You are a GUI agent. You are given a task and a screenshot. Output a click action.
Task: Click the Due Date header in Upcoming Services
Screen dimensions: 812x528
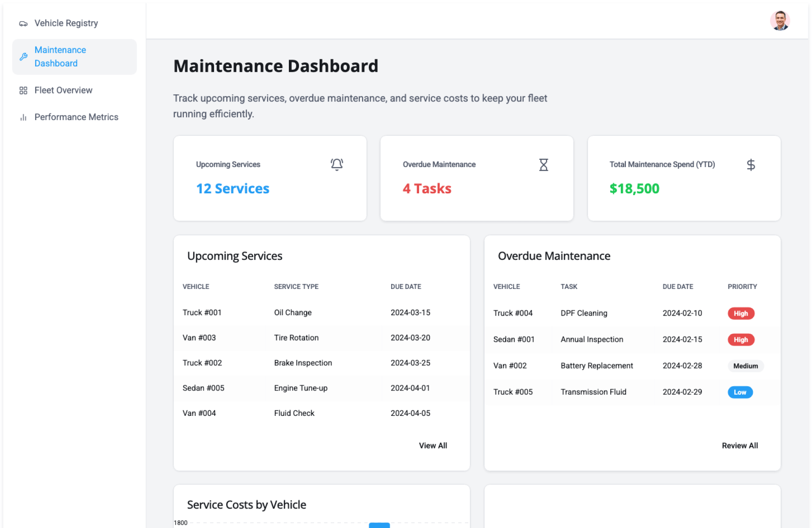406,286
